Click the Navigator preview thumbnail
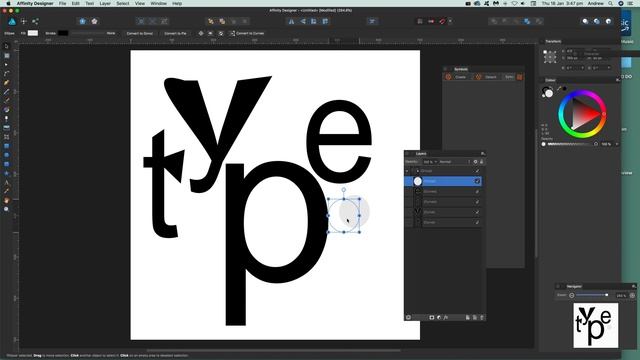The height and width of the screenshot is (360, 640). (596, 325)
